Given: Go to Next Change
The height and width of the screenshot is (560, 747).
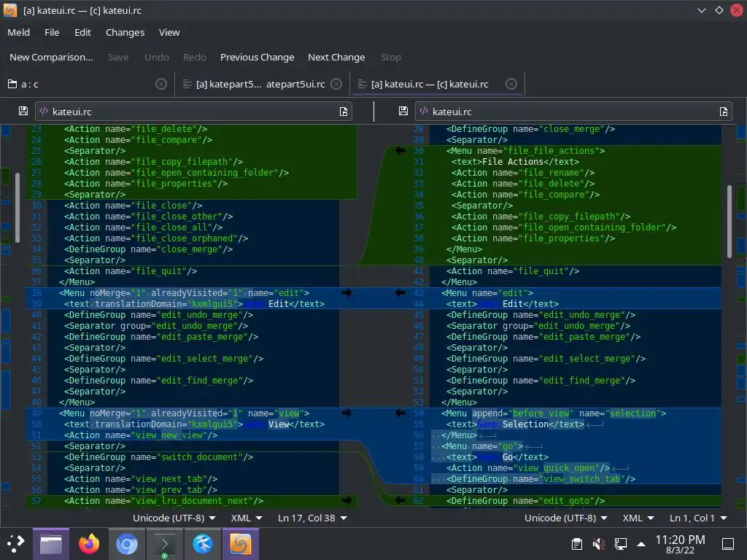Looking at the screenshot, I should pos(336,57).
